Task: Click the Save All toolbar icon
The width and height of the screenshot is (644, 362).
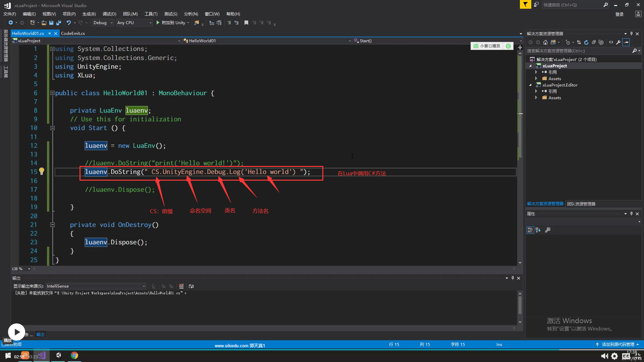Action: point(59,23)
